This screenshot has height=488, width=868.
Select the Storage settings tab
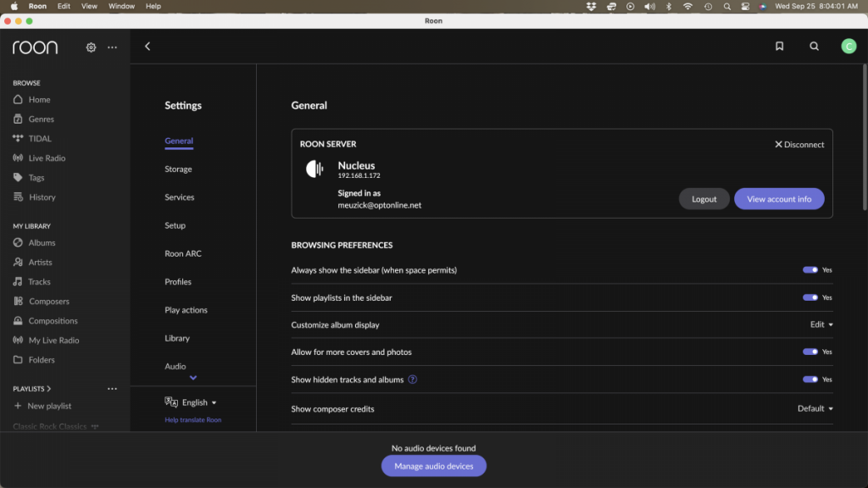point(178,169)
